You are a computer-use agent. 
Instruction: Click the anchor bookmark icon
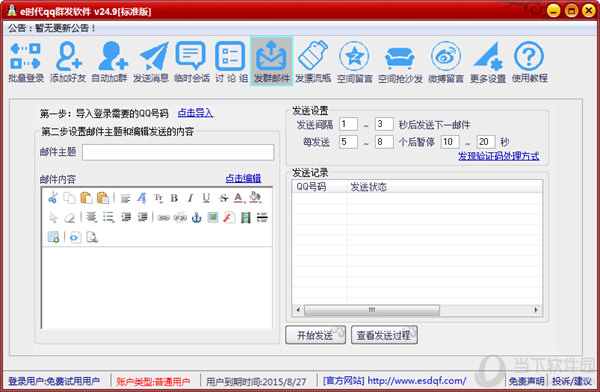coord(196,217)
